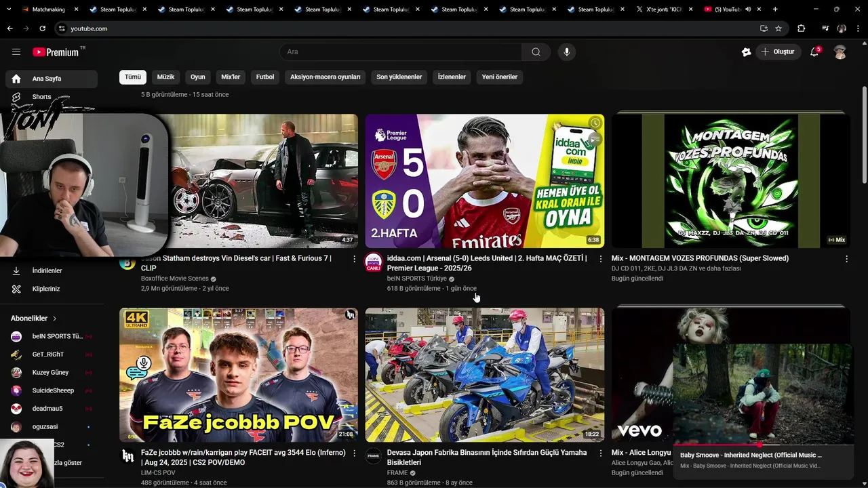Open options for Arsenal Leeds video

pyautogui.click(x=600, y=259)
